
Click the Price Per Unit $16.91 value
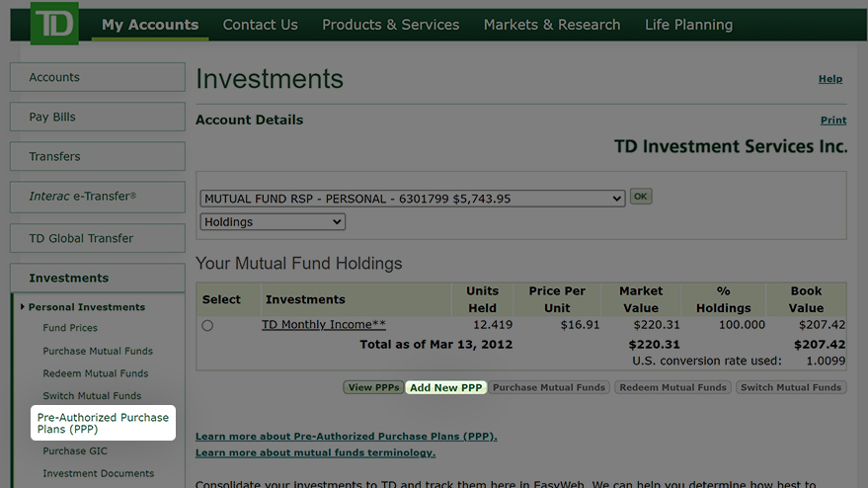(580, 325)
